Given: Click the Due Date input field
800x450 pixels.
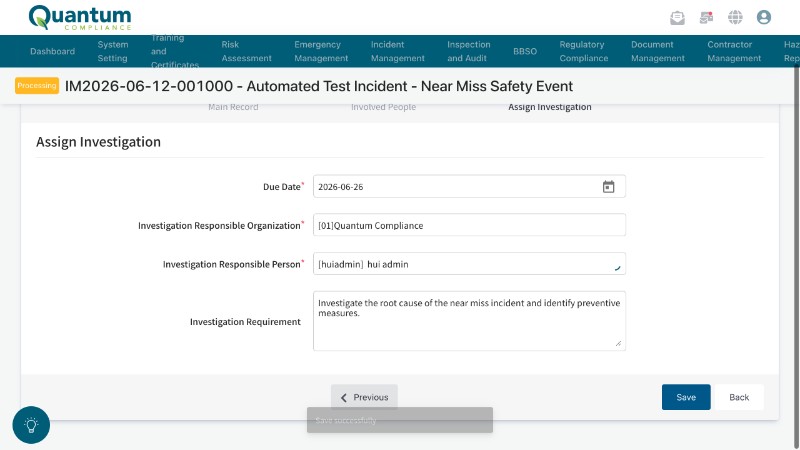Looking at the screenshot, I should coord(469,187).
